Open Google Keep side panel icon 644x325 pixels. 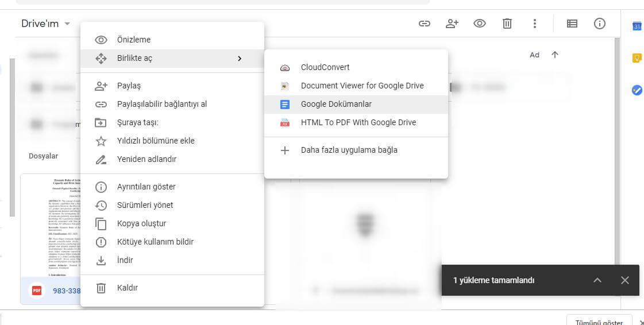point(637,58)
